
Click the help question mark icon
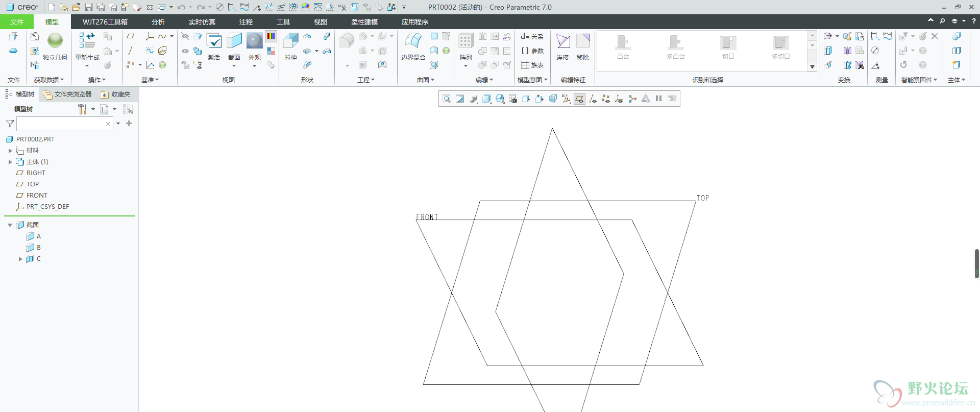click(x=974, y=21)
